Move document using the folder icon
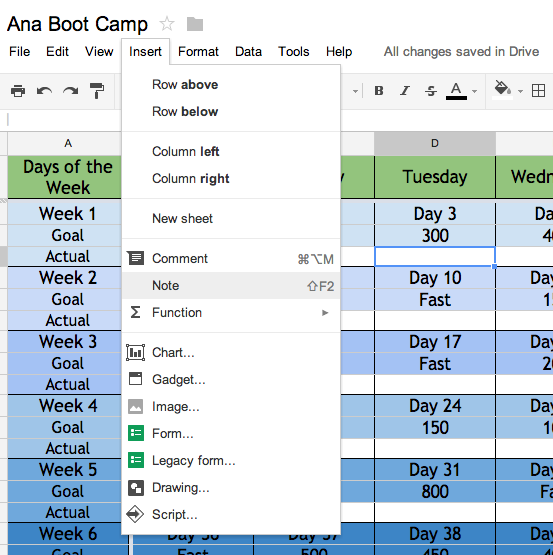The width and height of the screenshot is (553, 555). coord(195,24)
